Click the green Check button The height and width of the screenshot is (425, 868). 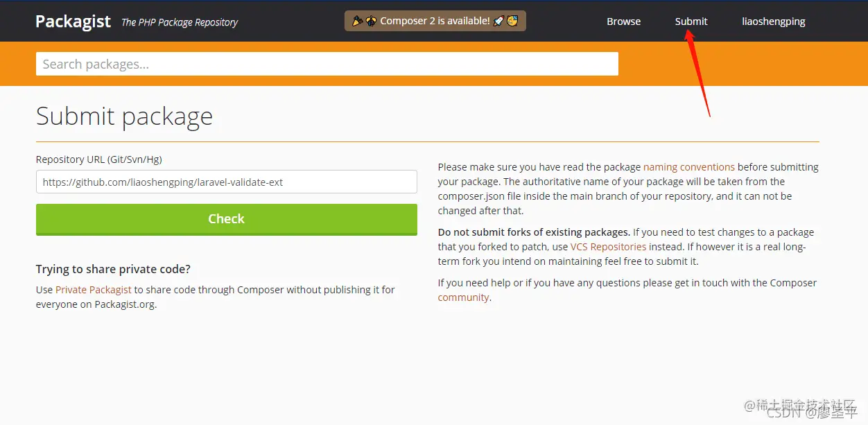point(227,219)
